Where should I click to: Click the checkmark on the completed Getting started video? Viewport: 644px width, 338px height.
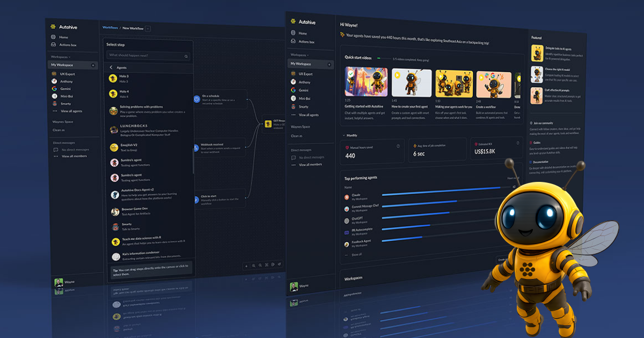pyautogui.click(x=351, y=74)
